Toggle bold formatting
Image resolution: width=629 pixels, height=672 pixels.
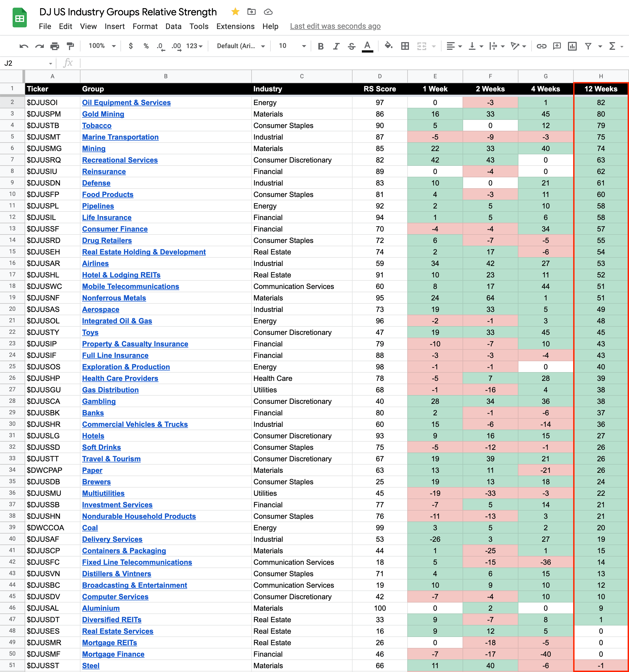point(321,46)
